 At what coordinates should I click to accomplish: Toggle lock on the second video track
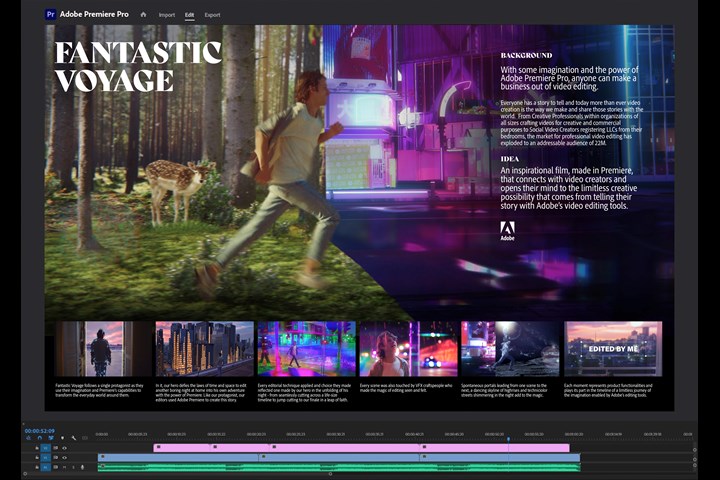(x=37, y=457)
